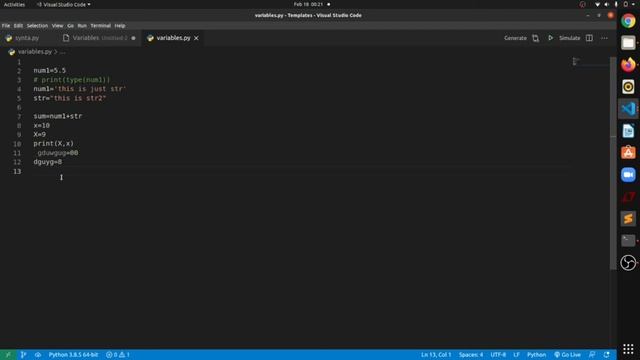
Task: Click the Generate button in editor toolbar
Action: pyautogui.click(x=515, y=38)
